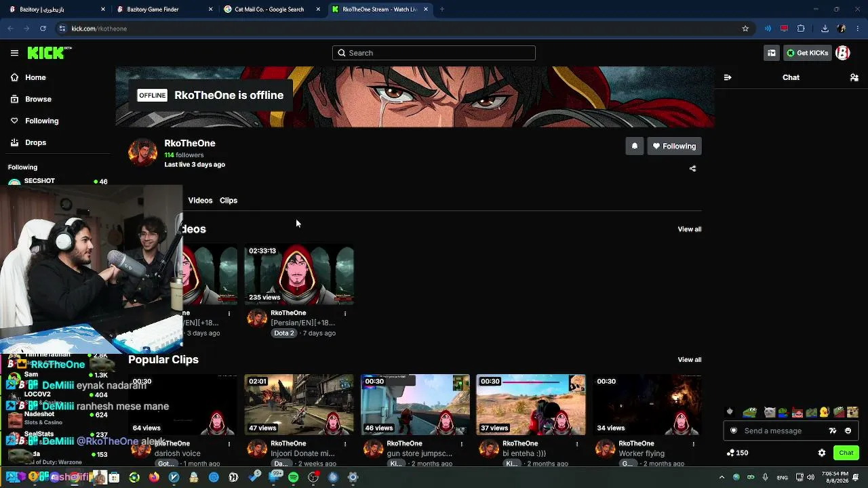Screen dimensions: 868x488
Task: Click the Worker flying clip title
Action: (642, 453)
